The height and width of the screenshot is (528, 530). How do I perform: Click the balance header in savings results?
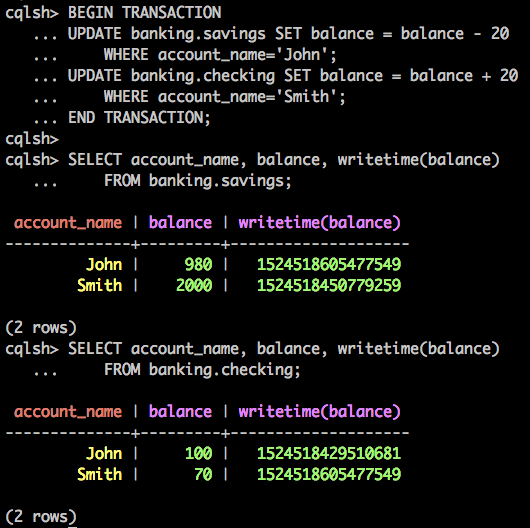pos(180,223)
